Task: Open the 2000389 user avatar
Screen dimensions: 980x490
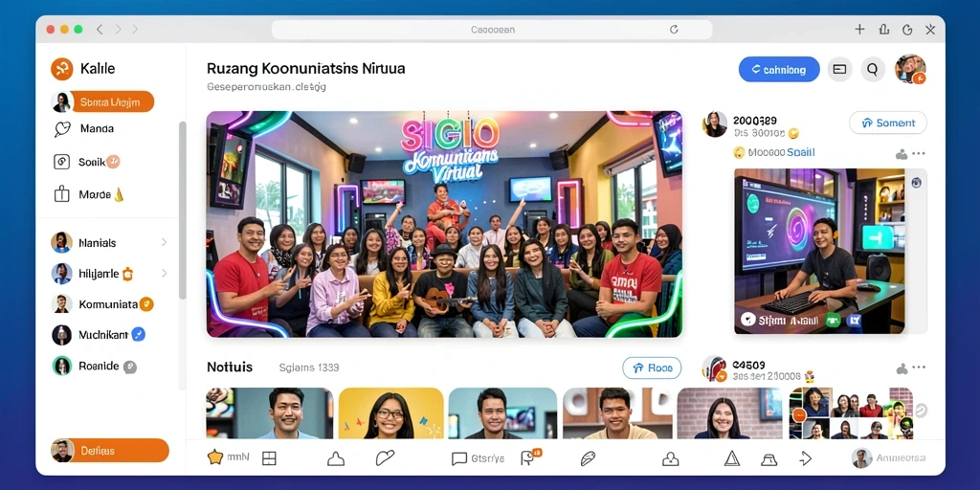Action: click(715, 124)
